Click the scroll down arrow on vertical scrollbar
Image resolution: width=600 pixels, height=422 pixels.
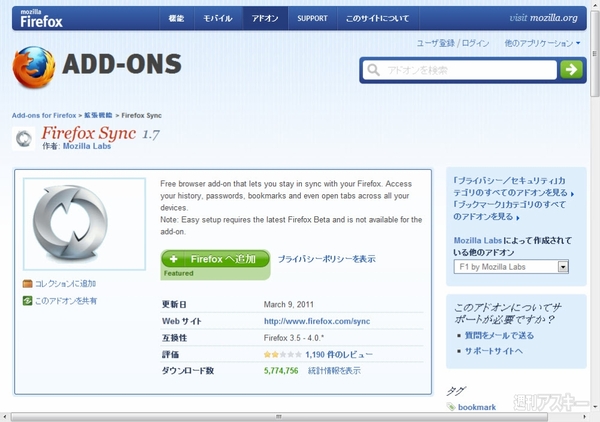(595, 407)
